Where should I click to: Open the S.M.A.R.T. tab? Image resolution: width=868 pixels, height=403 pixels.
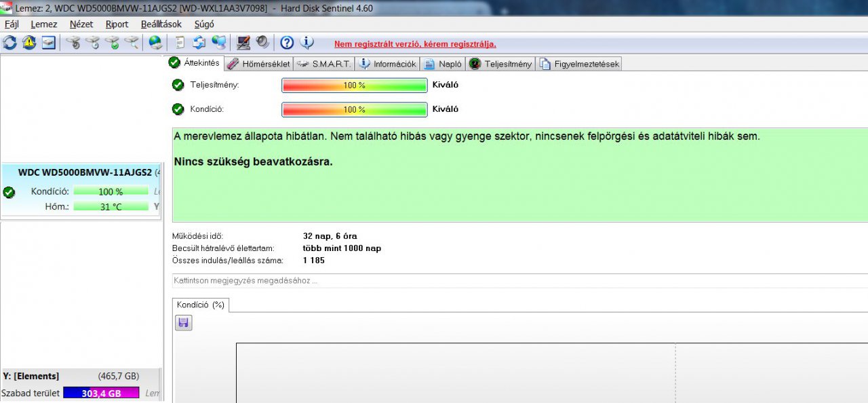coord(323,64)
